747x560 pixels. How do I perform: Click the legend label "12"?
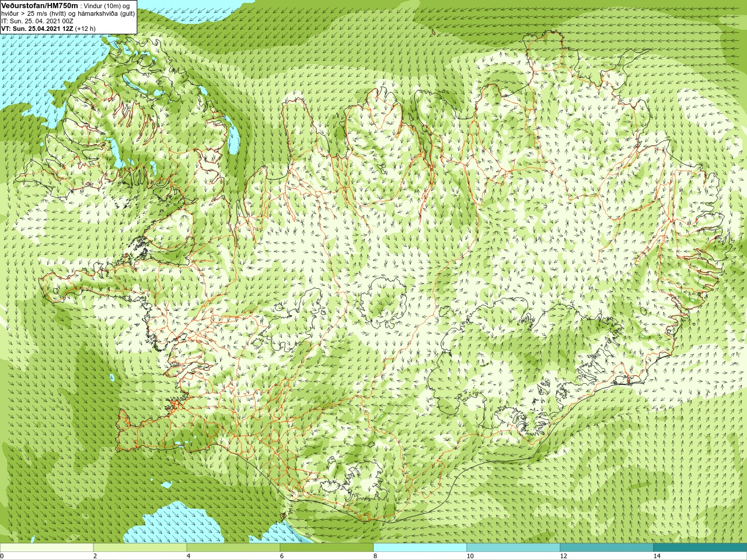click(x=563, y=556)
